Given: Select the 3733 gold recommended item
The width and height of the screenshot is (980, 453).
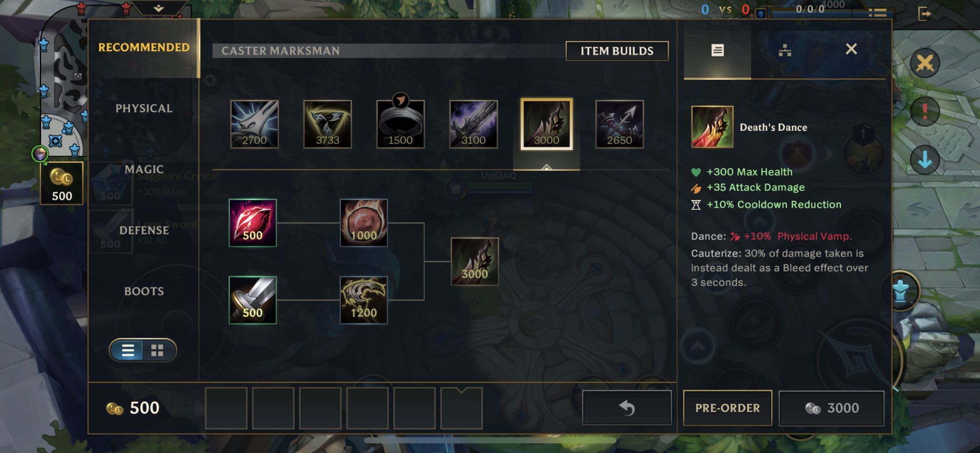Looking at the screenshot, I should pos(327,124).
